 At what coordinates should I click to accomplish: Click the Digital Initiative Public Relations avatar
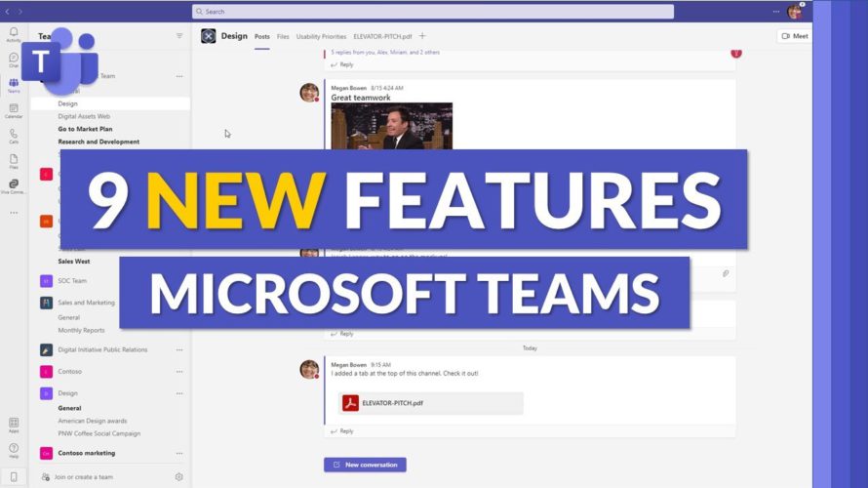point(47,350)
